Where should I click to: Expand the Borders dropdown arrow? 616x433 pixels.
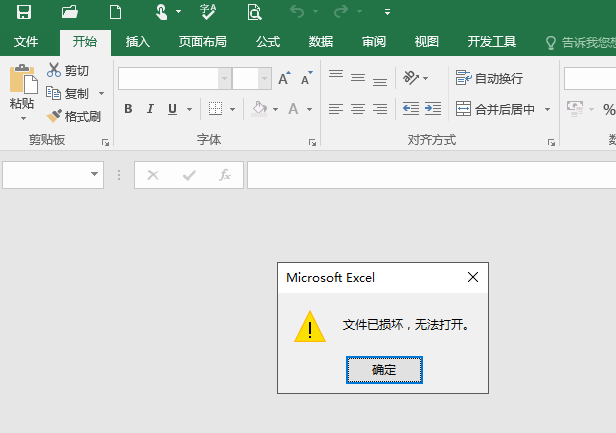(x=233, y=109)
